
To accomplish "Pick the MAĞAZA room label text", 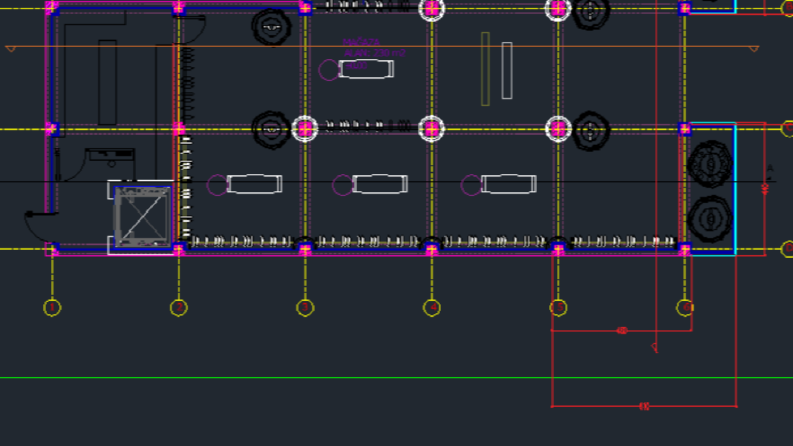I will coord(361,42).
